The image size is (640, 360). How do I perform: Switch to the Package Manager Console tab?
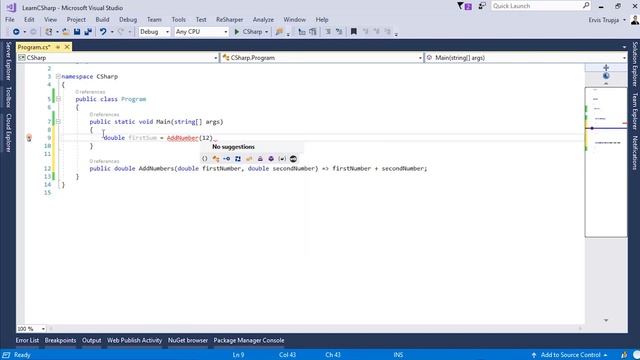pyautogui.click(x=249, y=340)
